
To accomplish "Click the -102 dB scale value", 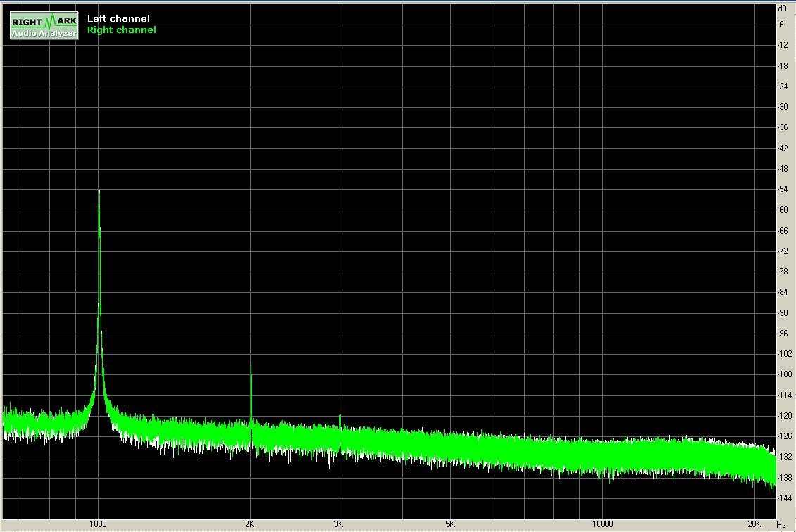I will [785, 354].
